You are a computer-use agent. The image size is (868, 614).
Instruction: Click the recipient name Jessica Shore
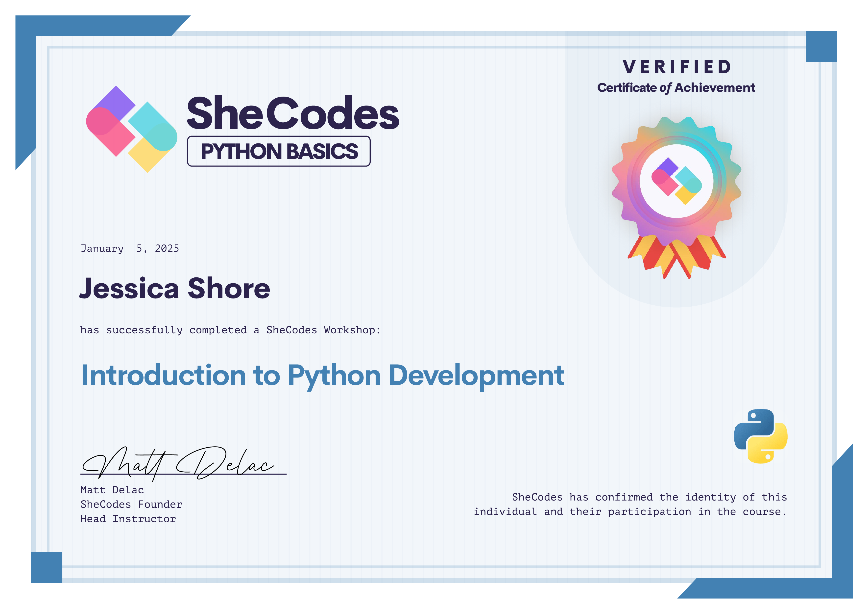coord(175,288)
